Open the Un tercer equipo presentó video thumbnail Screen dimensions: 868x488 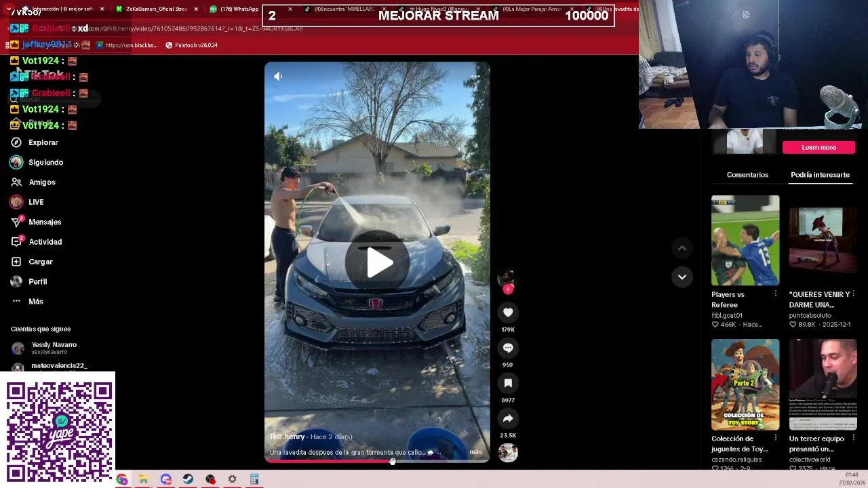click(823, 384)
